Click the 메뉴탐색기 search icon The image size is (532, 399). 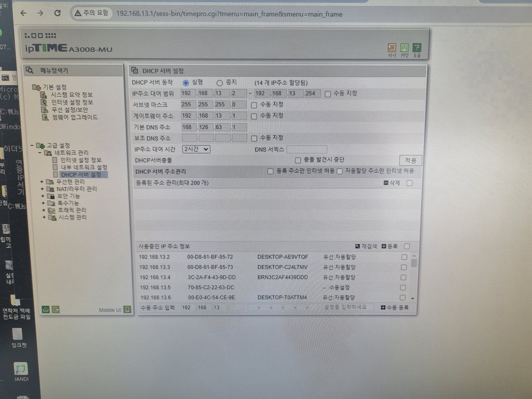(30, 70)
